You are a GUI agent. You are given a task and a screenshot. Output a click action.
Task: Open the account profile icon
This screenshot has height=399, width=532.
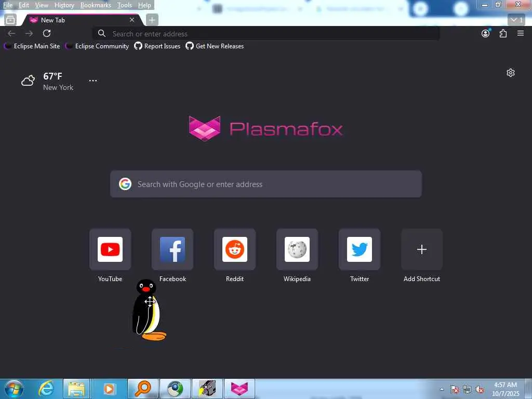click(x=486, y=33)
